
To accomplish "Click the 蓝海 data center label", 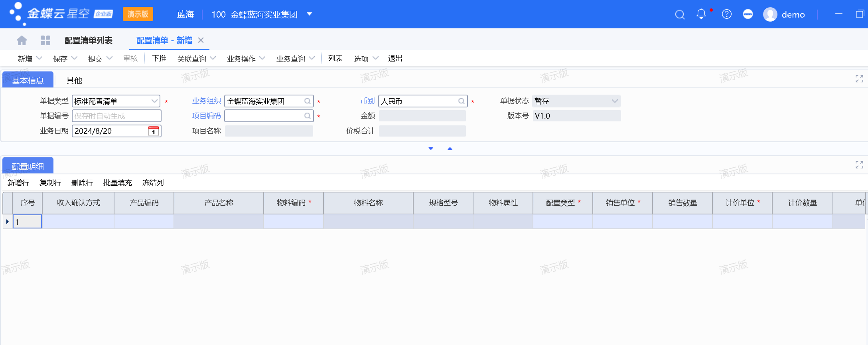I will pyautogui.click(x=185, y=14).
